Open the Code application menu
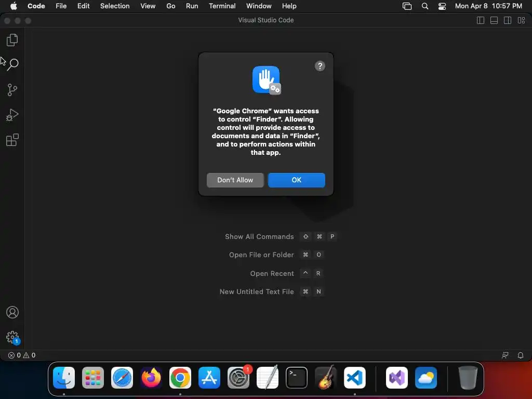Image resolution: width=532 pixels, height=399 pixels. tap(36, 6)
